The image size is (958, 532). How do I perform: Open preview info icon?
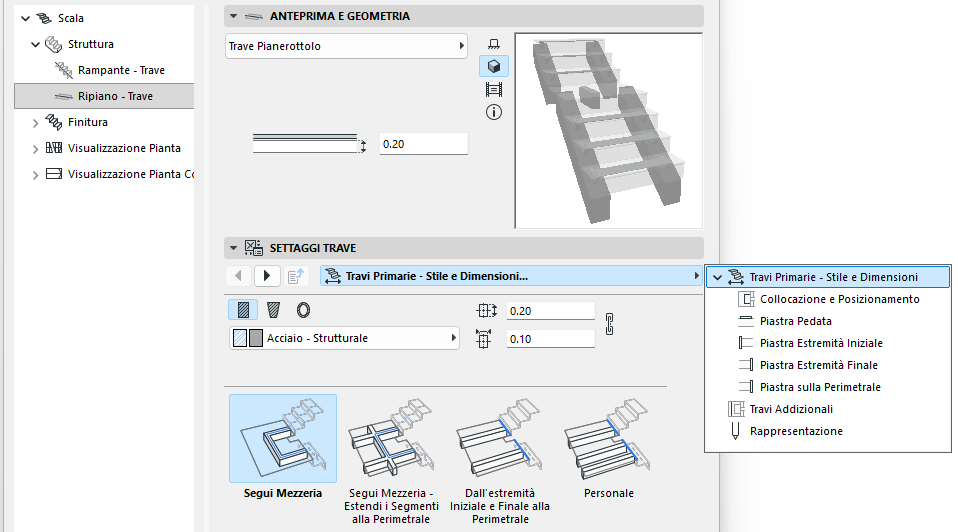494,112
